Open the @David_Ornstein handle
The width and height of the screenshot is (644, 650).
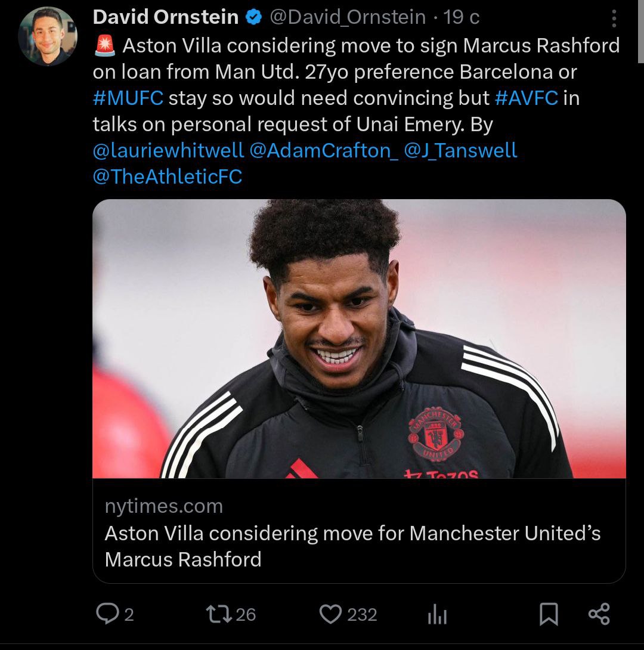(348, 18)
